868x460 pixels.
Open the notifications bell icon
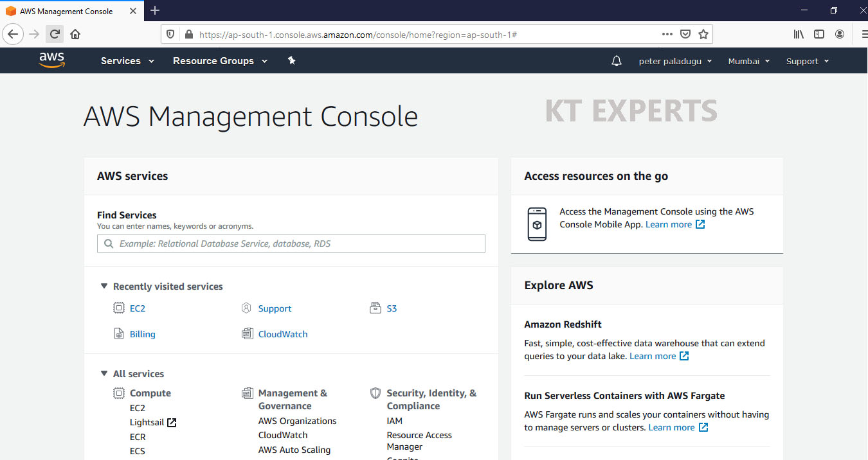(x=616, y=61)
